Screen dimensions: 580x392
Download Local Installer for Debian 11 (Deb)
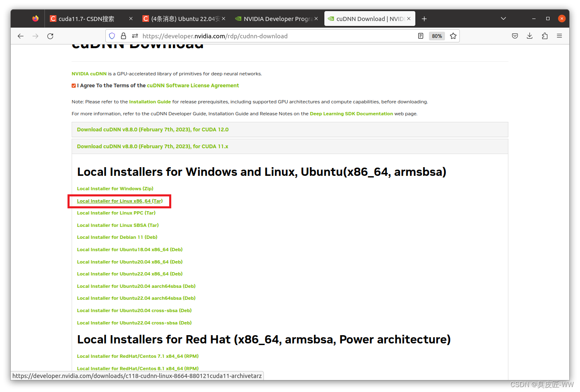click(117, 237)
